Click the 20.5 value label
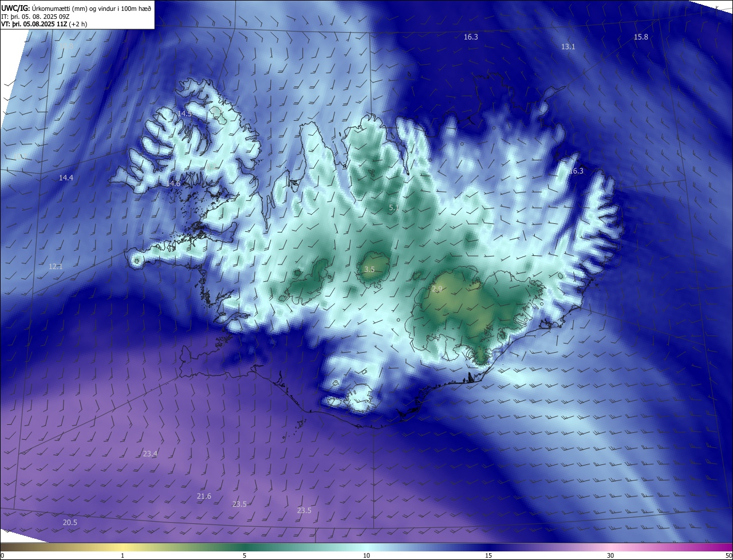The image size is (733, 560). pos(70,523)
